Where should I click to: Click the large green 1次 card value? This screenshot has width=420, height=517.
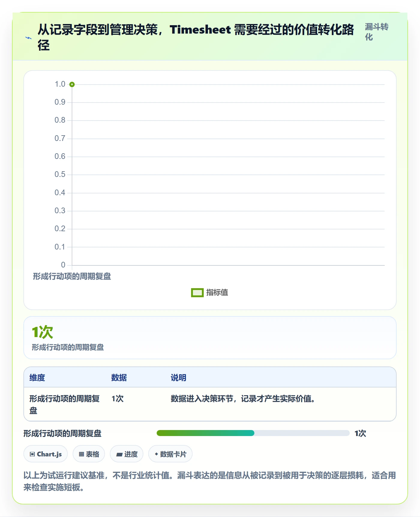click(42, 332)
